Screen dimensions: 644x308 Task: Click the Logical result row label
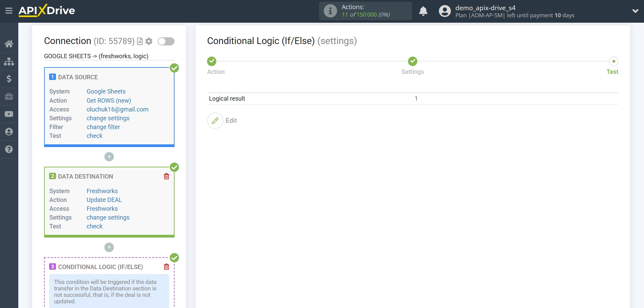coord(227,99)
